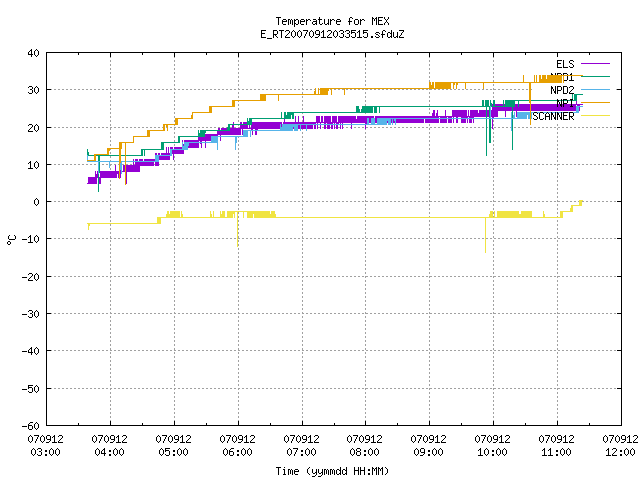This screenshot has width=640, height=480.
Task: Click the orange NPI legend line sample
Action: coord(595,102)
